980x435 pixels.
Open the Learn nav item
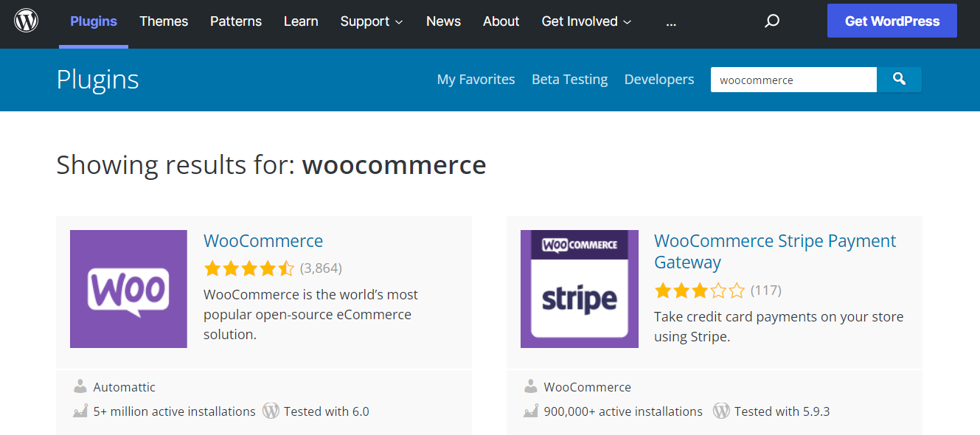(301, 21)
